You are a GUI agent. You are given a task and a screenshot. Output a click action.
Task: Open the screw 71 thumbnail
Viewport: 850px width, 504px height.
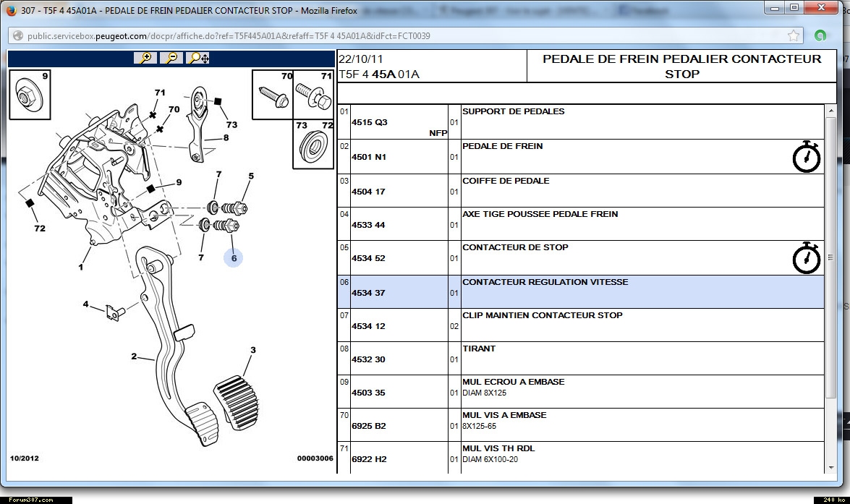pyautogui.click(x=313, y=95)
